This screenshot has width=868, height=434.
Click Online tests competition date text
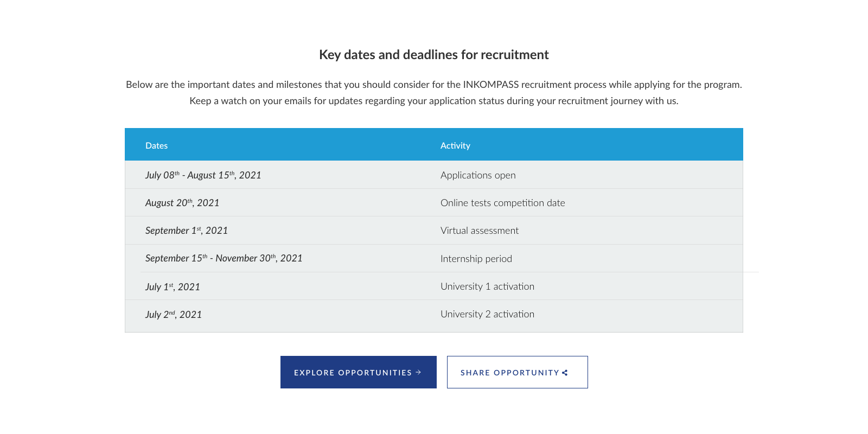(x=502, y=203)
